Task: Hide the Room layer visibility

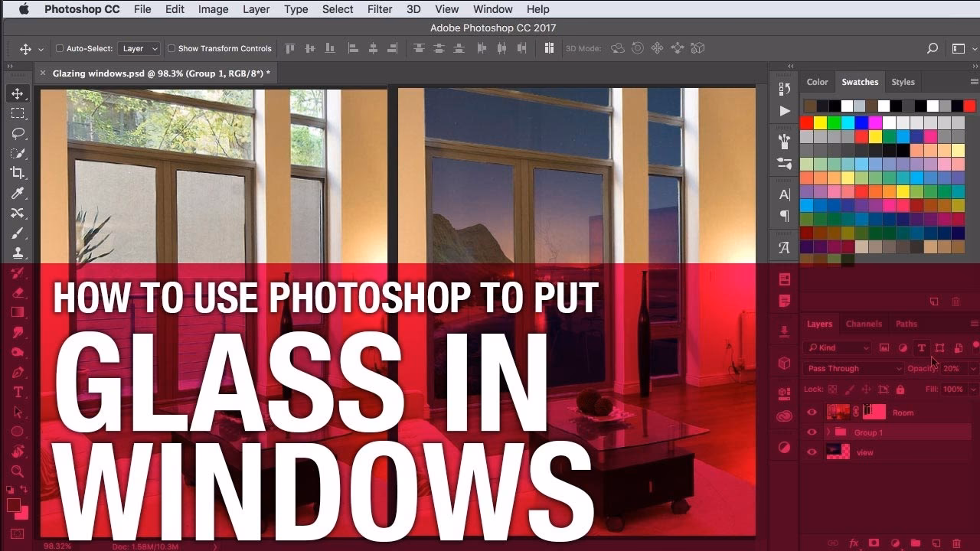Action: (812, 412)
